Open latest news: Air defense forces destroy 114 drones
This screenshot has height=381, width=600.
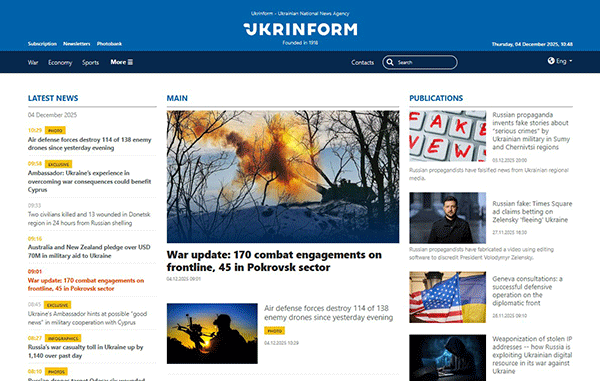click(90, 144)
